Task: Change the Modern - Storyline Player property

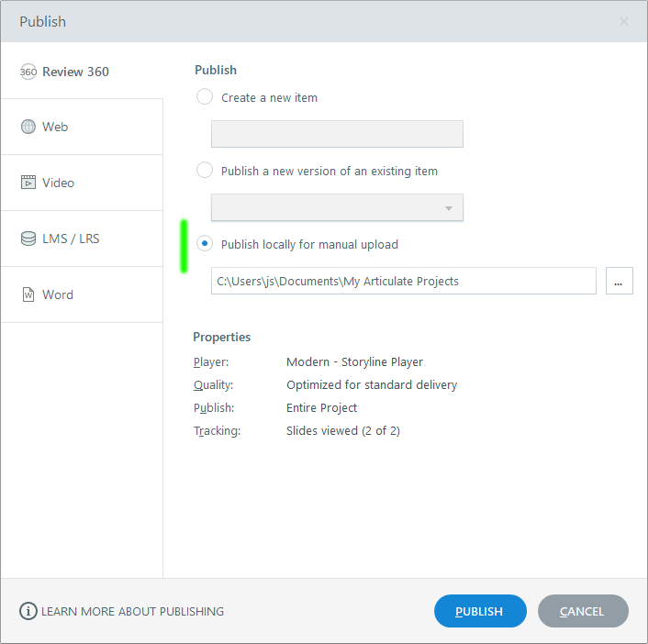Action: 354,361
